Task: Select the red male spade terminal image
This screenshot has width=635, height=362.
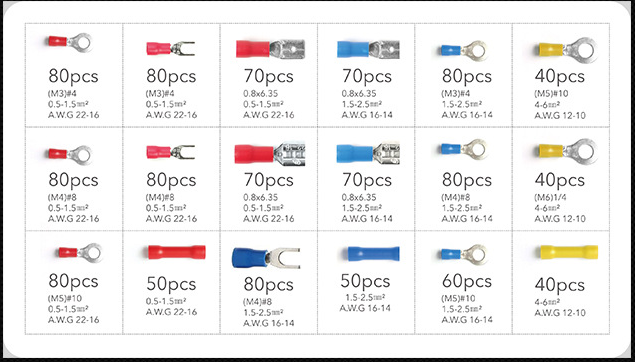Action: 271,49
